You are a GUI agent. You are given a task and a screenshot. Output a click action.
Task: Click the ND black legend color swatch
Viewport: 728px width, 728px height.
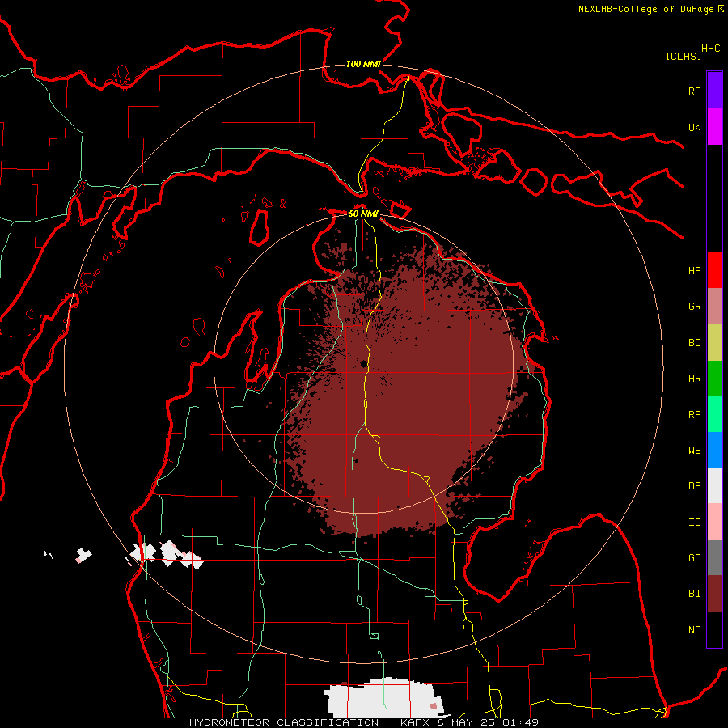(714, 629)
